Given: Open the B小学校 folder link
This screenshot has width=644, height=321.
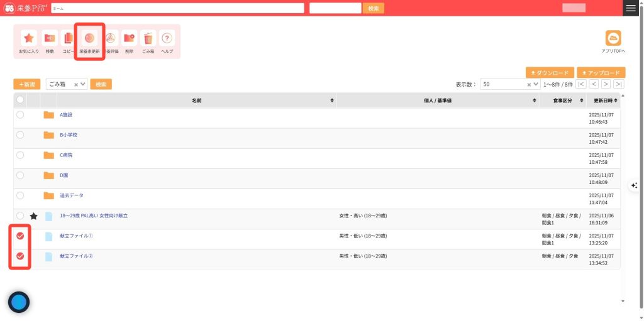Looking at the screenshot, I should 69,135.
